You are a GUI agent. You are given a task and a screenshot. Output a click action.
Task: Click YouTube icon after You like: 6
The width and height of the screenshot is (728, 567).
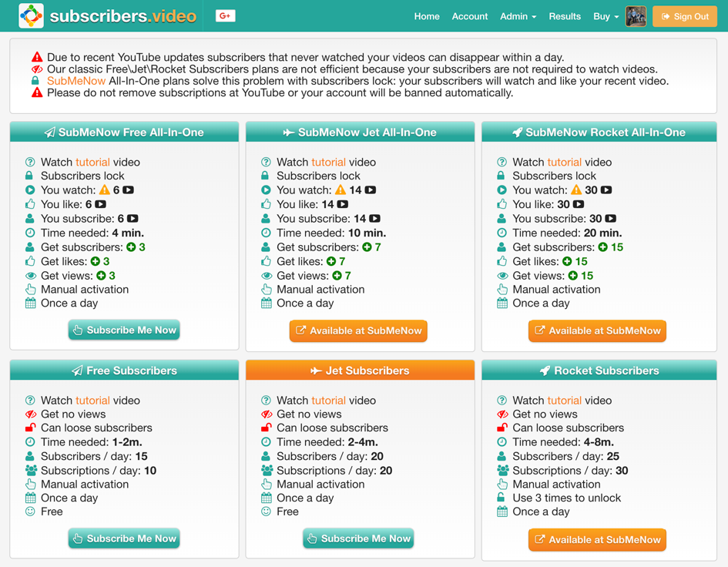tap(101, 204)
